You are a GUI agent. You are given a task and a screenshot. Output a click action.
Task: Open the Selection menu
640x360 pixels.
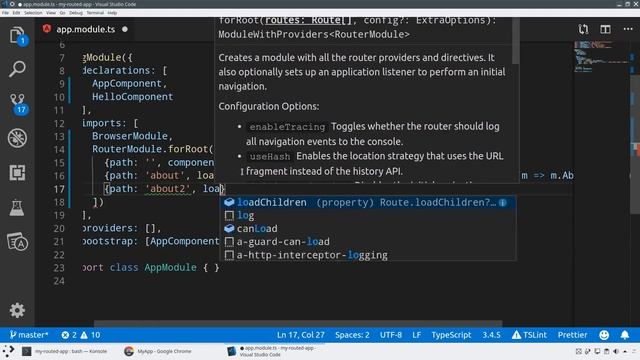pos(33,13)
